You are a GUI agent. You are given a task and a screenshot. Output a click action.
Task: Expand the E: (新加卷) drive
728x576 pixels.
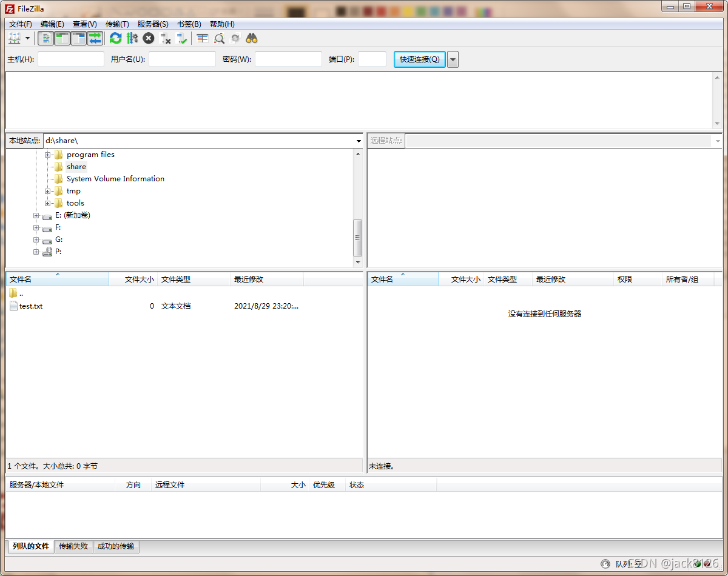coord(36,215)
